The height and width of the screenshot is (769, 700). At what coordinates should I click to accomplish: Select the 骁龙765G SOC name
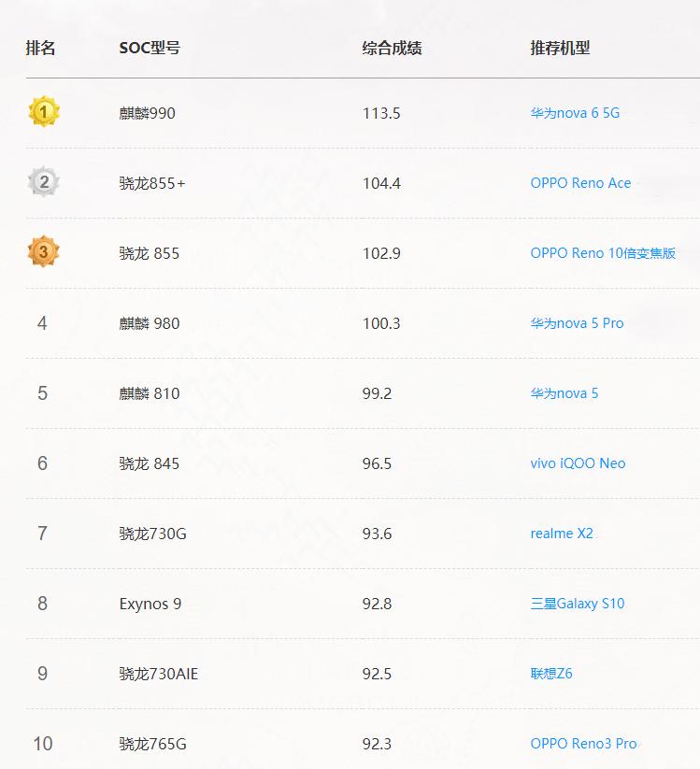point(152,744)
